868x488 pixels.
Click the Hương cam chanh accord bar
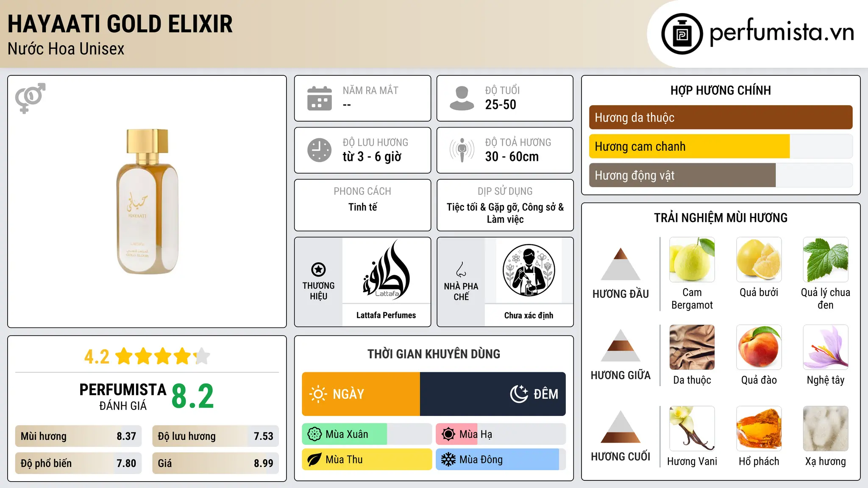coord(721,146)
